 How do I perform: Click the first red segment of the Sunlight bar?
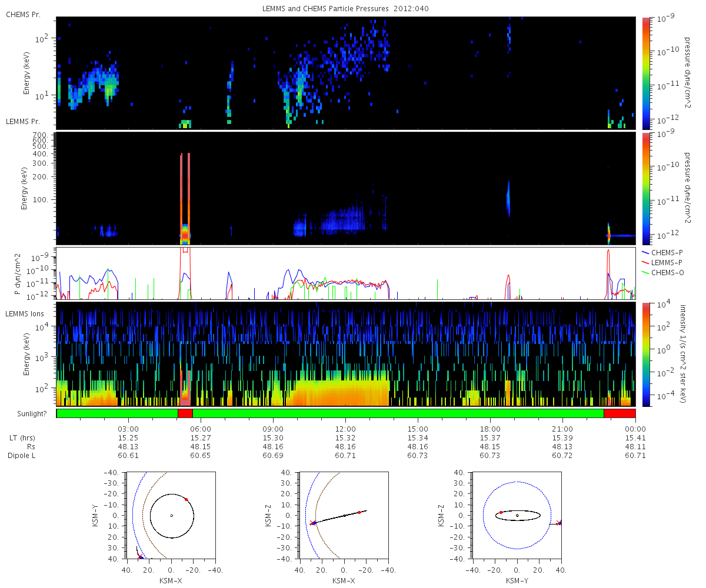point(185,413)
